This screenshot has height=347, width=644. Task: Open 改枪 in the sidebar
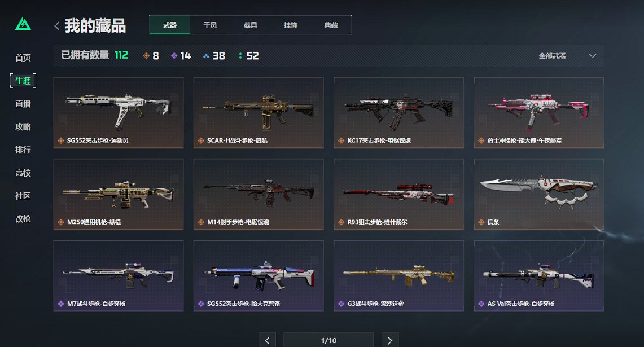[x=23, y=219]
